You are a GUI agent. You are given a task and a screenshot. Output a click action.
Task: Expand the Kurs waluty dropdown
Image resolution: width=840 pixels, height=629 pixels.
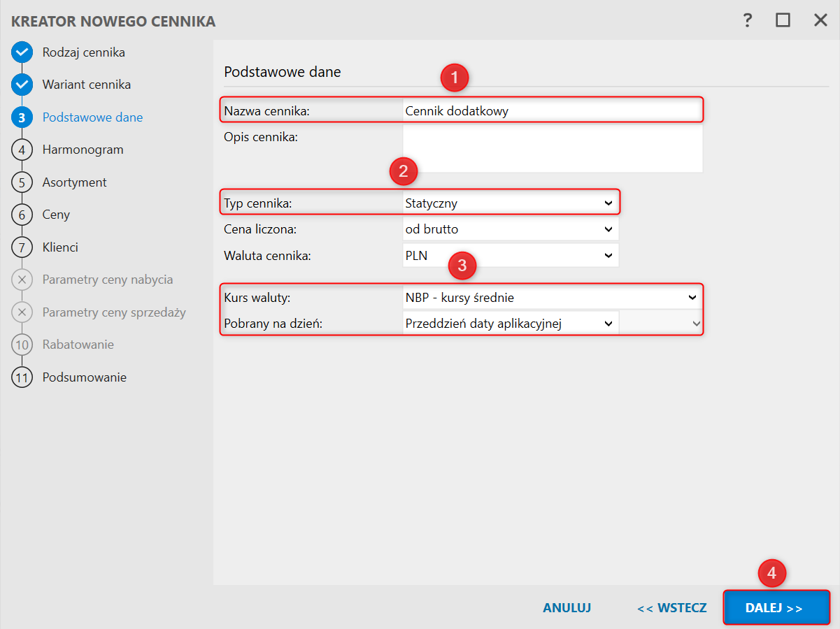pos(552,298)
